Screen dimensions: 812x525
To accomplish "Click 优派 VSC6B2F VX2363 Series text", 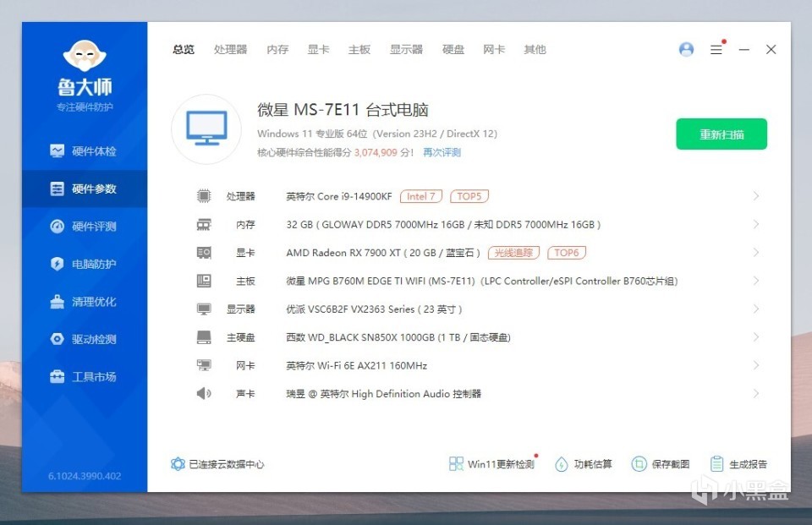I will click(374, 309).
